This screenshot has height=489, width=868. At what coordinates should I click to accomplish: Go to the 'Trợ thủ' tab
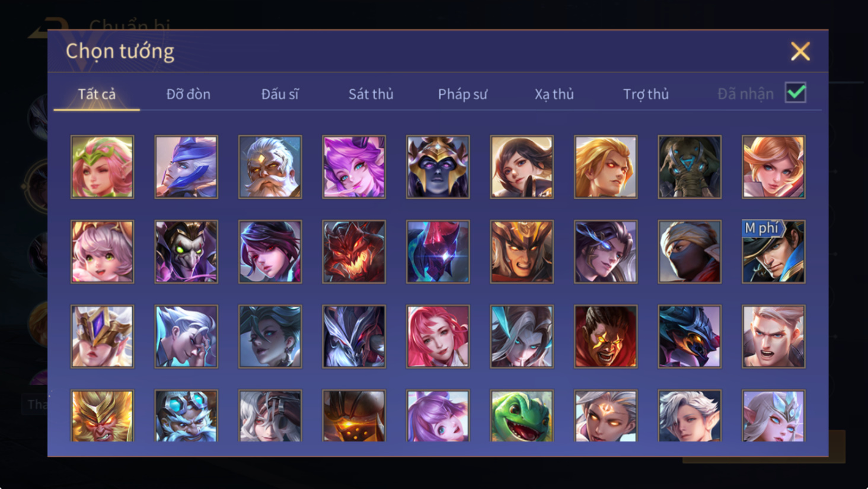(x=646, y=94)
